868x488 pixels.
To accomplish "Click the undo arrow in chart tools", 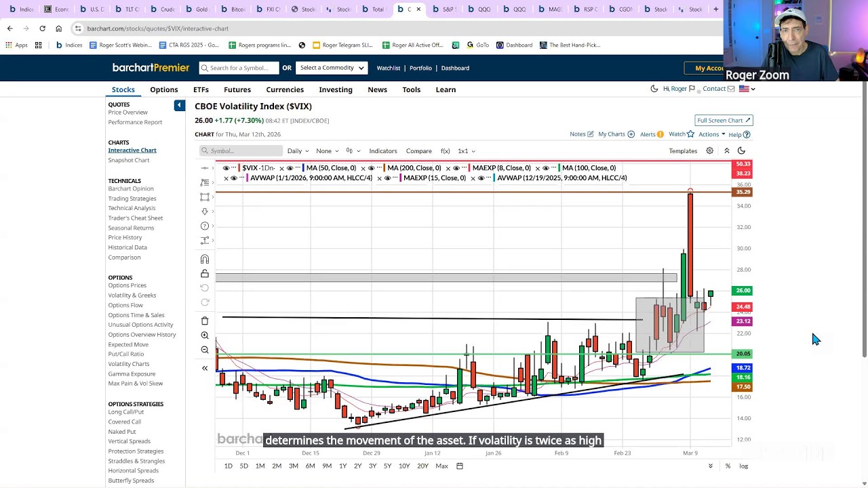I will tap(205, 288).
